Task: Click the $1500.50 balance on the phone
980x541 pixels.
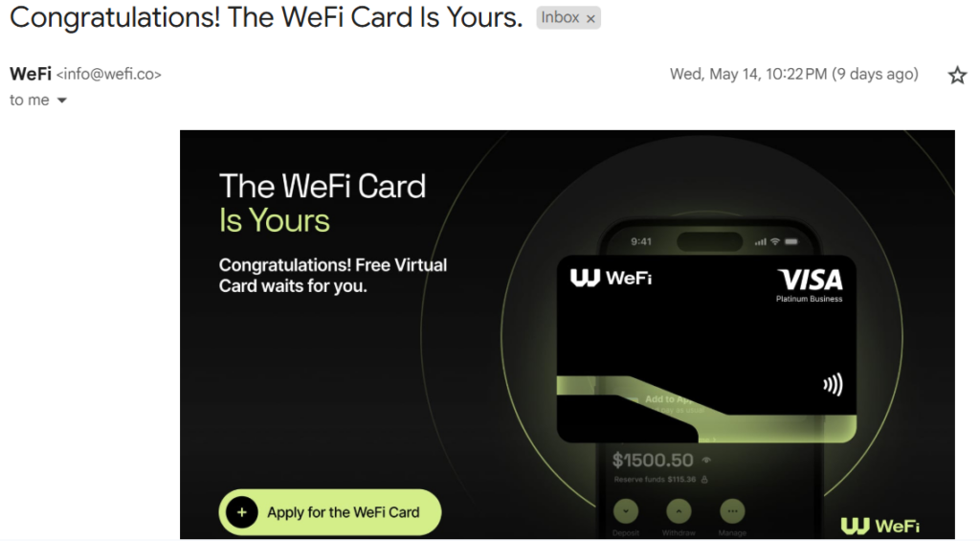Action: point(653,461)
